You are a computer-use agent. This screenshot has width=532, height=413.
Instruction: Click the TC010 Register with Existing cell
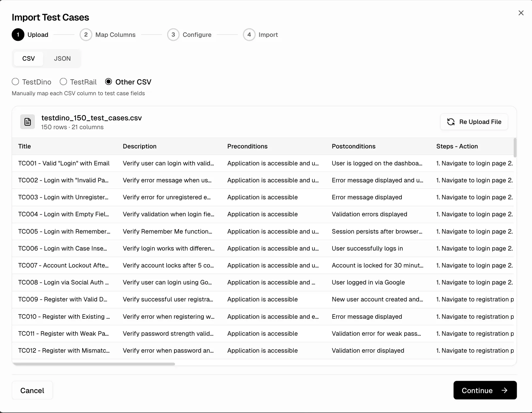click(x=64, y=316)
